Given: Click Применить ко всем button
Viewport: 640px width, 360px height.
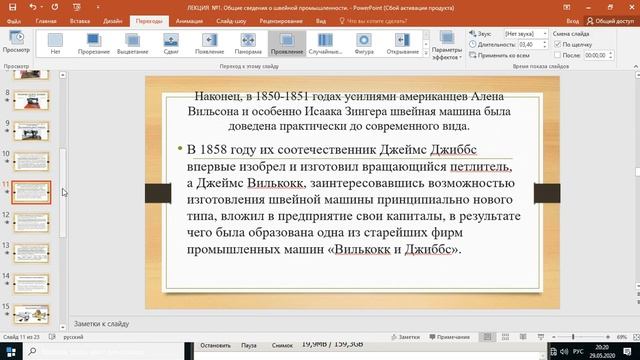Looking at the screenshot, I should (500, 55).
